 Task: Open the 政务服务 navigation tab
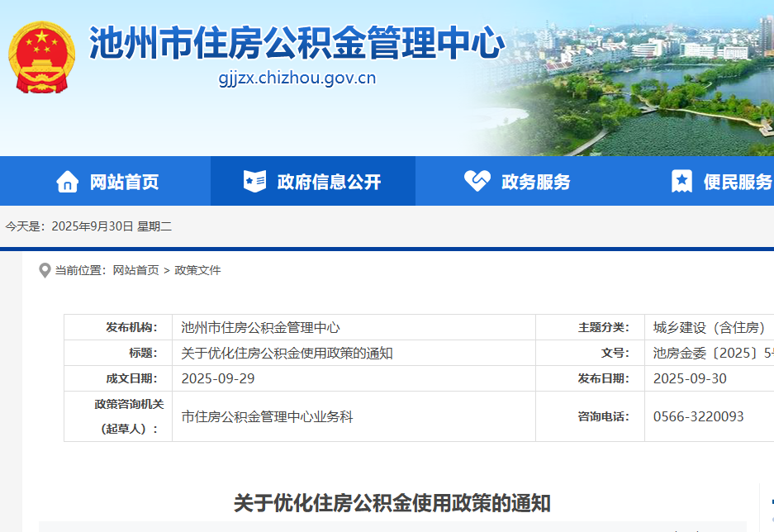pos(535,181)
